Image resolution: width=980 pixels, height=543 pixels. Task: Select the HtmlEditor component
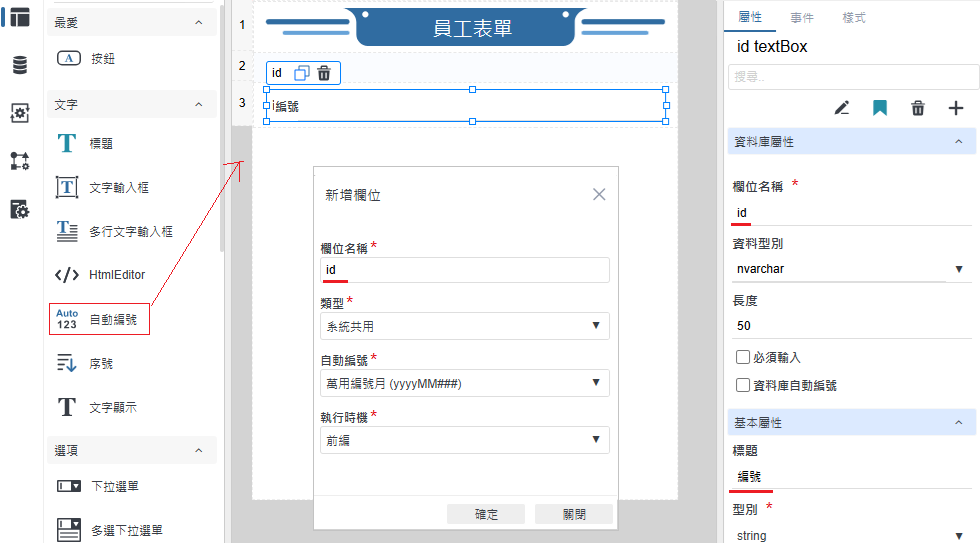click(x=116, y=275)
